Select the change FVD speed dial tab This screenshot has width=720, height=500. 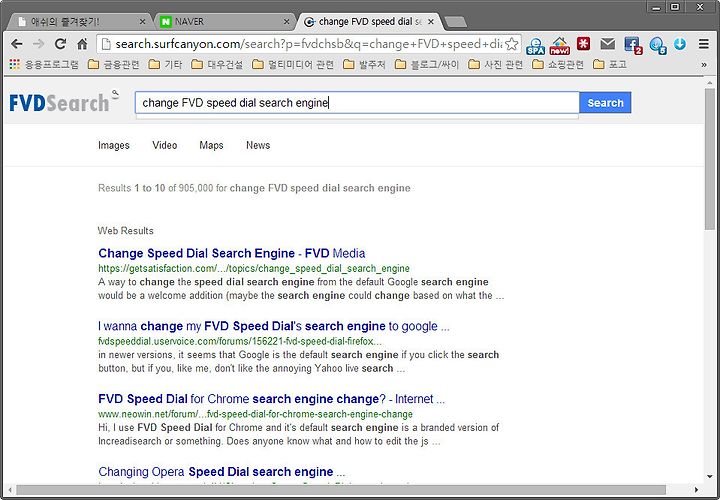point(370,22)
